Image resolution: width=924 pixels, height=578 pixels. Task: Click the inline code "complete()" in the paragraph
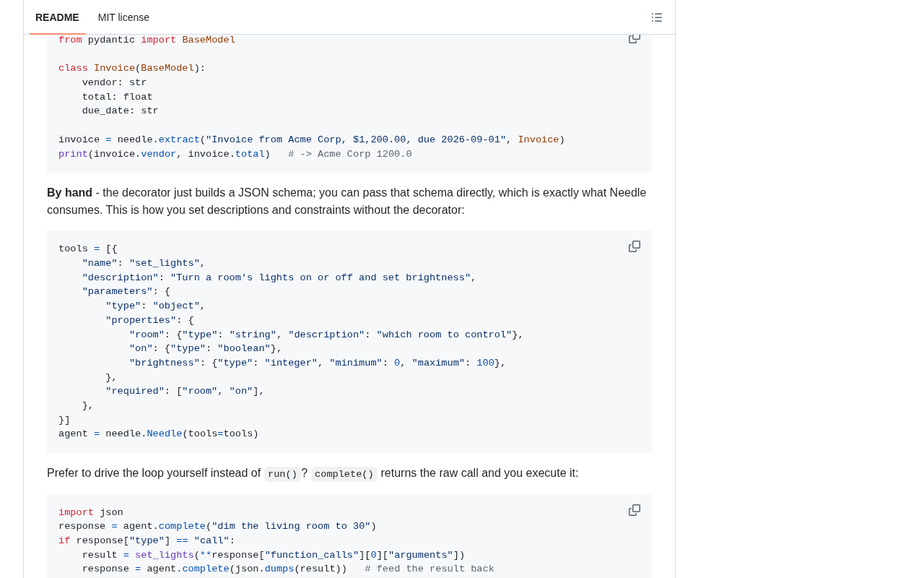click(x=344, y=474)
